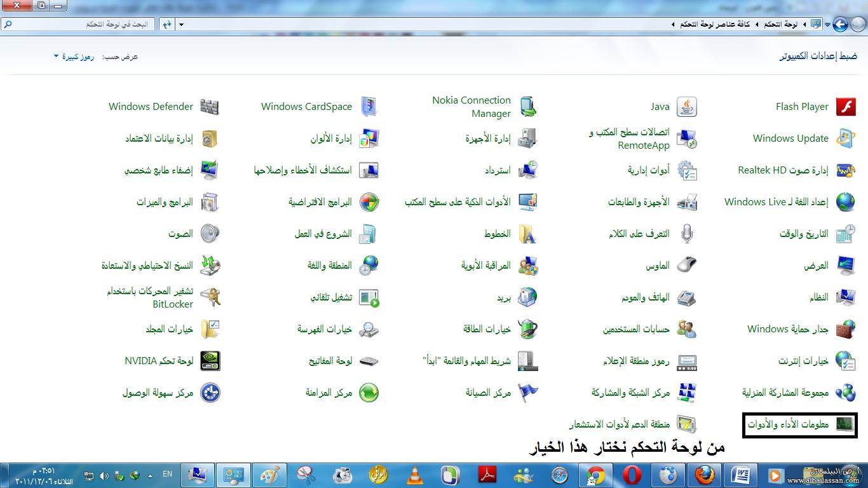The image size is (868, 488).
Task: Open the highlighted معلومات الأداء والأدوات item
Action: pyautogui.click(x=799, y=424)
